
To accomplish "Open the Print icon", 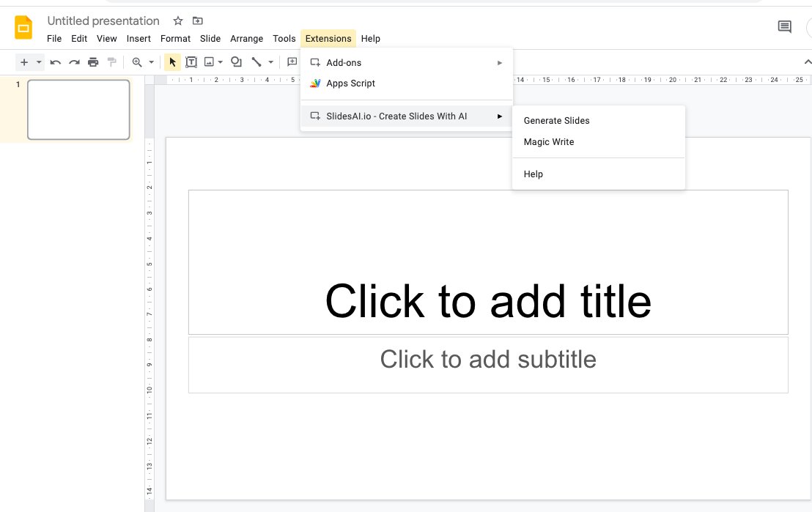I will click(94, 62).
